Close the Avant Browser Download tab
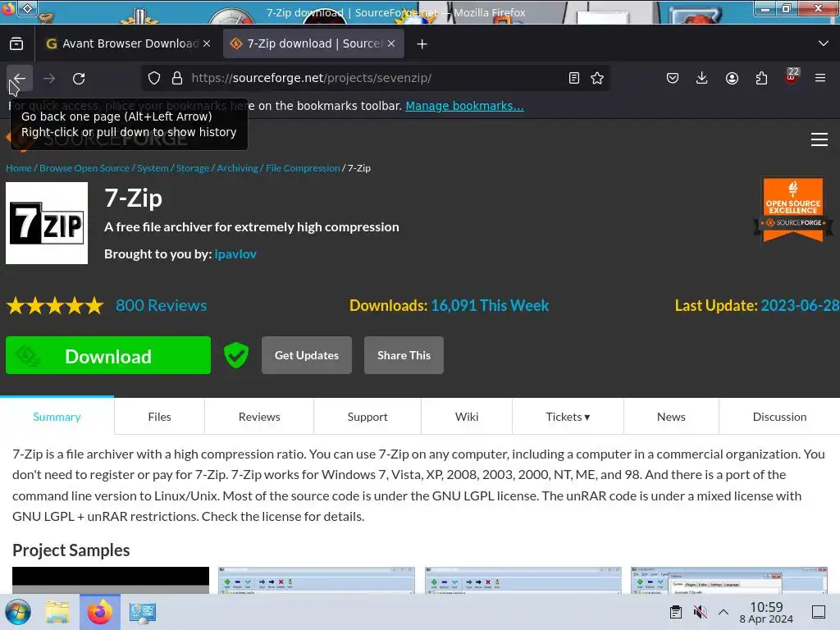 tap(207, 43)
